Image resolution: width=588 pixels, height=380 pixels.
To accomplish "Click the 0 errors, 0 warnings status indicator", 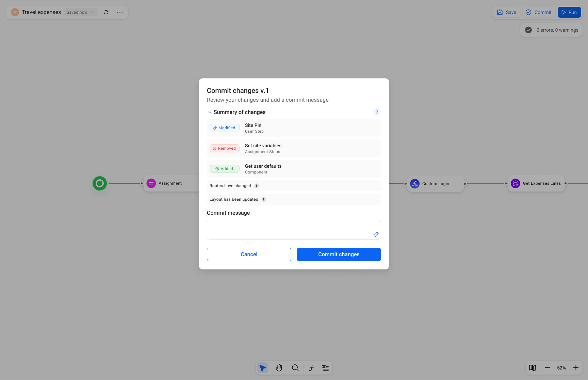I will click(x=551, y=30).
